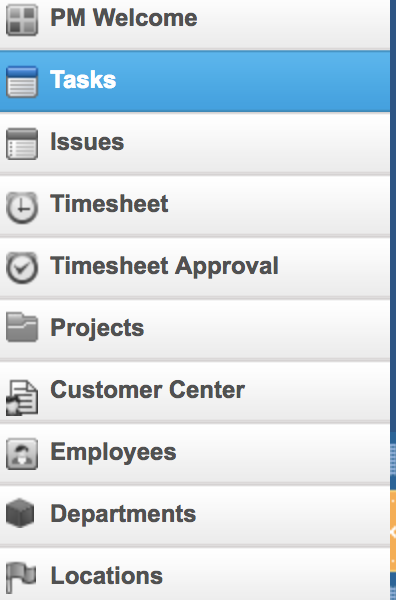Select the highlighted Tasks menu entry
Screen dimensions: 396x600
(x=195, y=81)
